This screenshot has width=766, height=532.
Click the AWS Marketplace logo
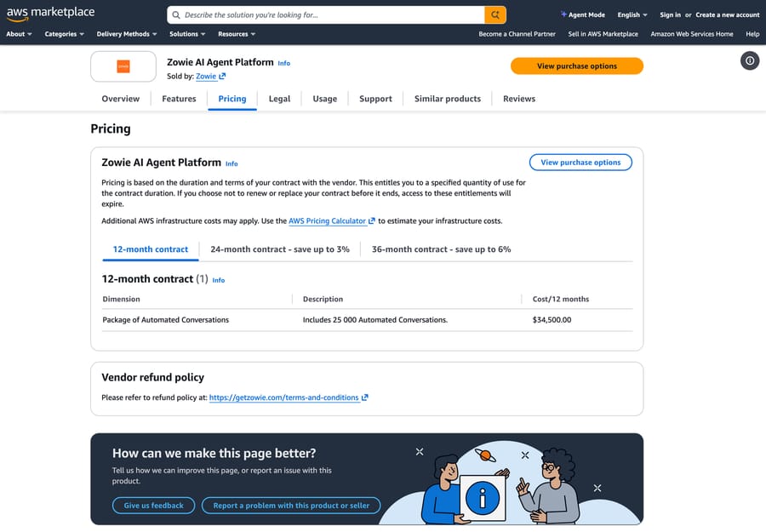pyautogui.click(x=51, y=14)
